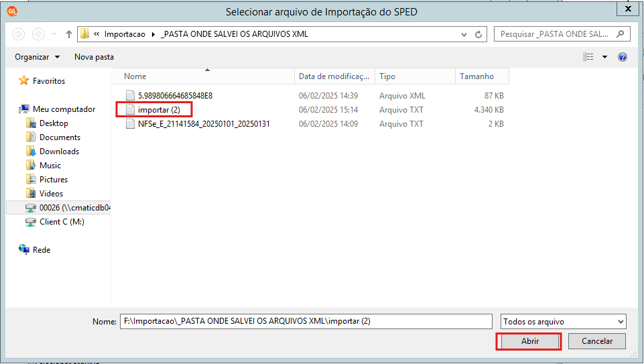Image resolution: width=644 pixels, height=364 pixels.
Task: Open the Pictures folder
Action: point(54,180)
